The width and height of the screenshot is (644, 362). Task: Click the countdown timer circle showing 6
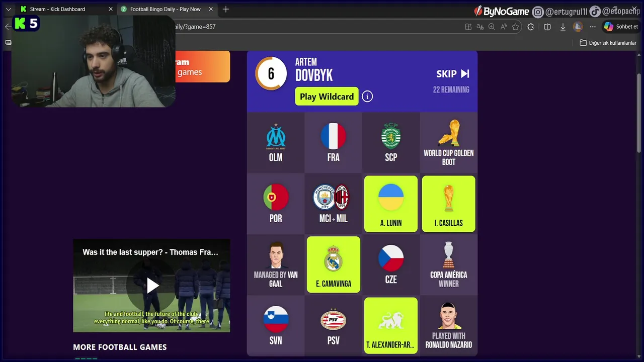click(271, 74)
